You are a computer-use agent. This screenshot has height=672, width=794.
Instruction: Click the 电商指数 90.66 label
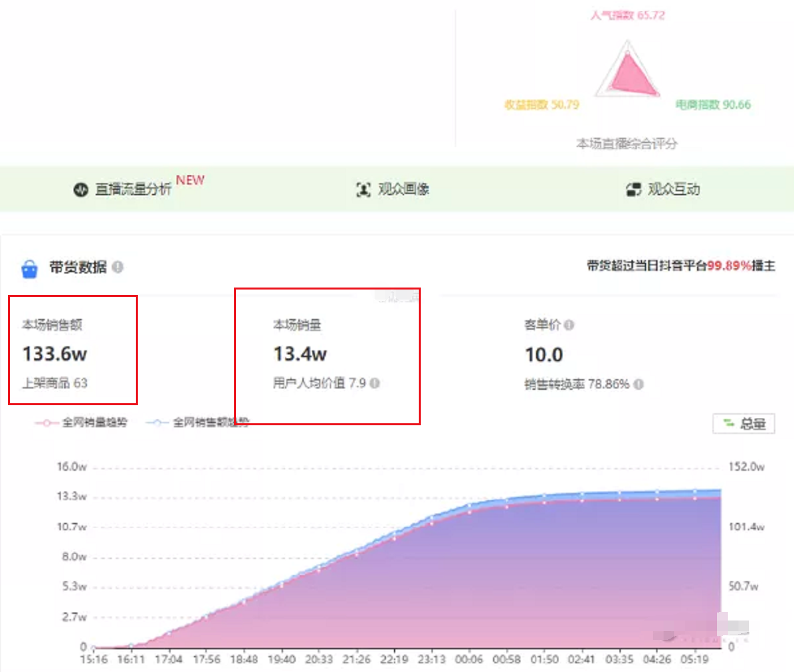(x=713, y=105)
